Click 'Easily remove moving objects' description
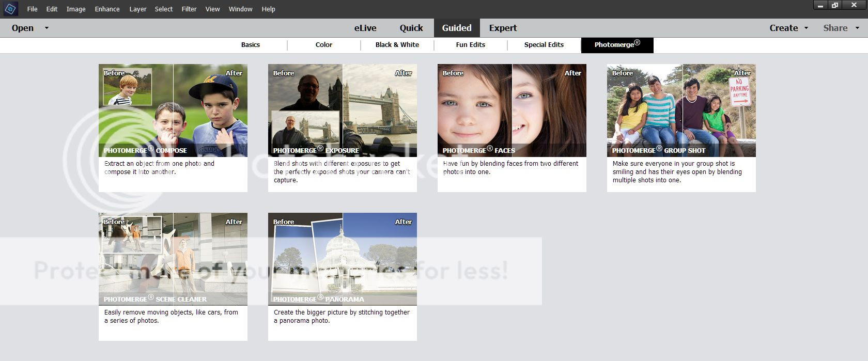 [171, 317]
